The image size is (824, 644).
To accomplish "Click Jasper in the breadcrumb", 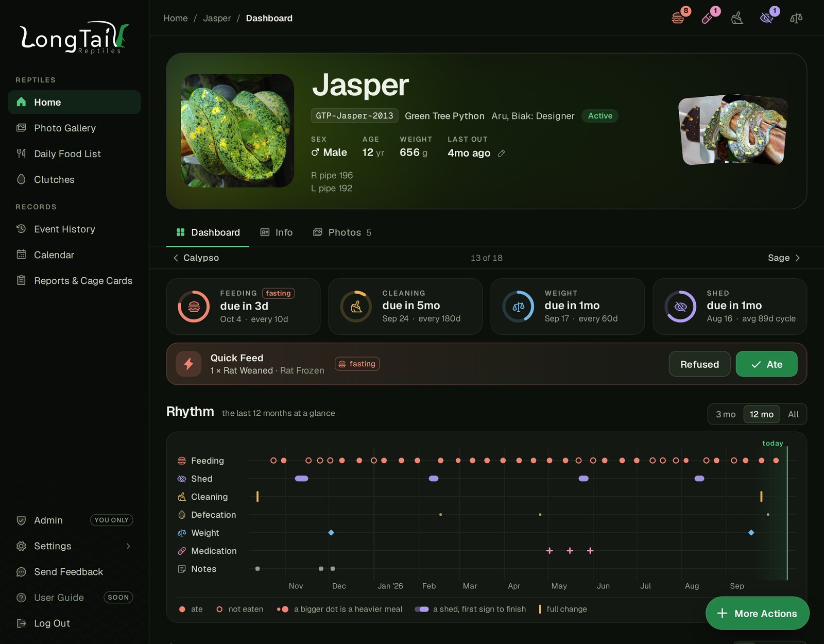I will coord(217,18).
